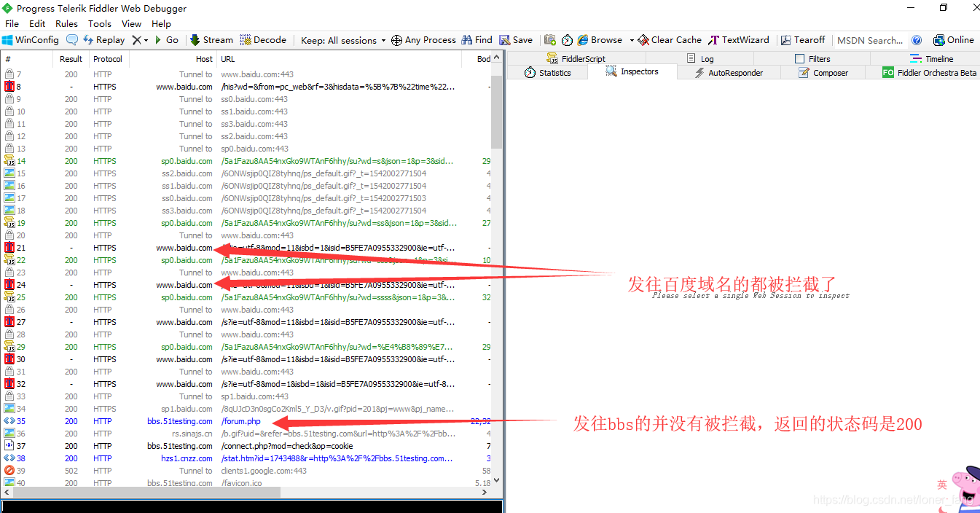This screenshot has height=513, width=980.
Task: Select session 29 sp0.baidu.com row
Action: pos(246,347)
